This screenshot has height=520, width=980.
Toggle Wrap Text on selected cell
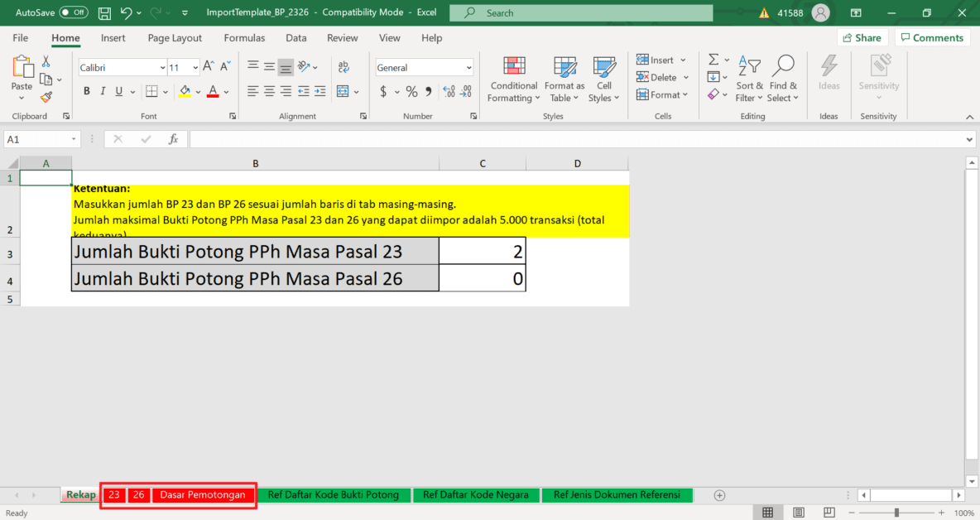(344, 66)
